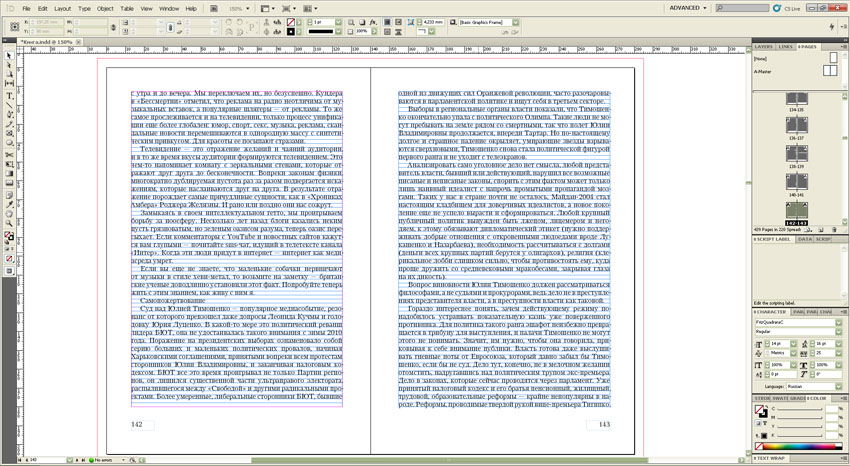Open the Type menu
Screen dimensions: 850x466
tap(84, 9)
